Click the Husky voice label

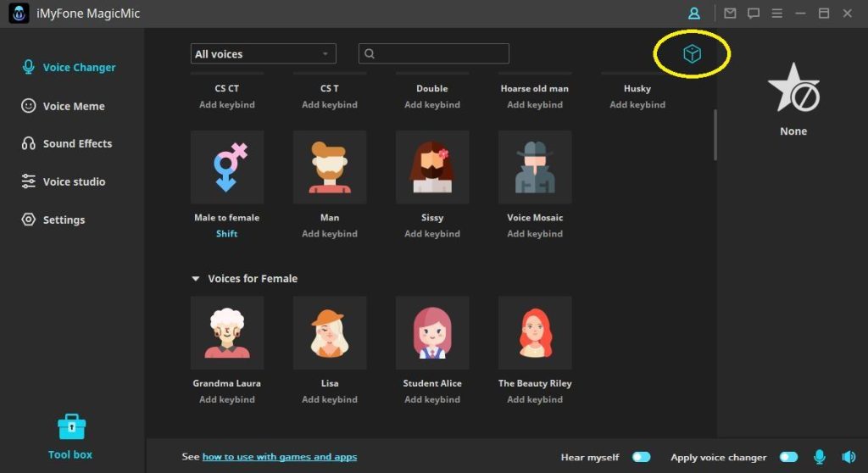(x=637, y=89)
